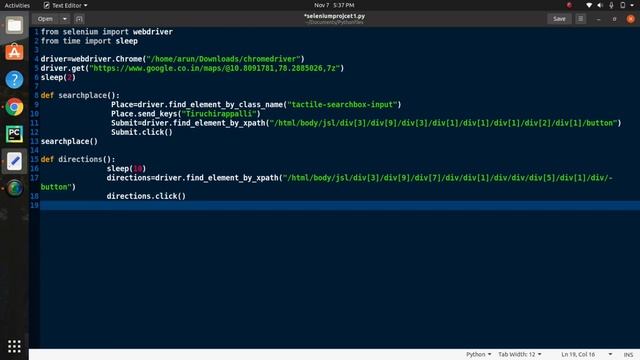Show Applications grid button
The image size is (640, 360).
pyautogui.click(x=14, y=346)
